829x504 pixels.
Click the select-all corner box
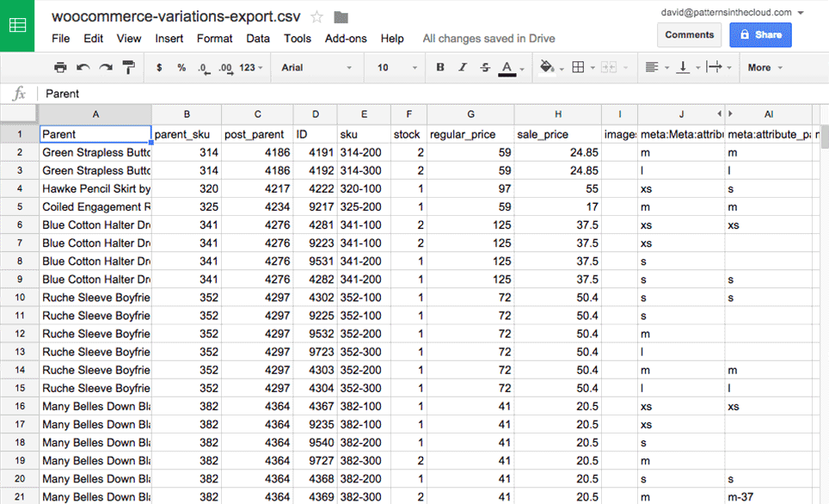pyautogui.click(x=19, y=114)
